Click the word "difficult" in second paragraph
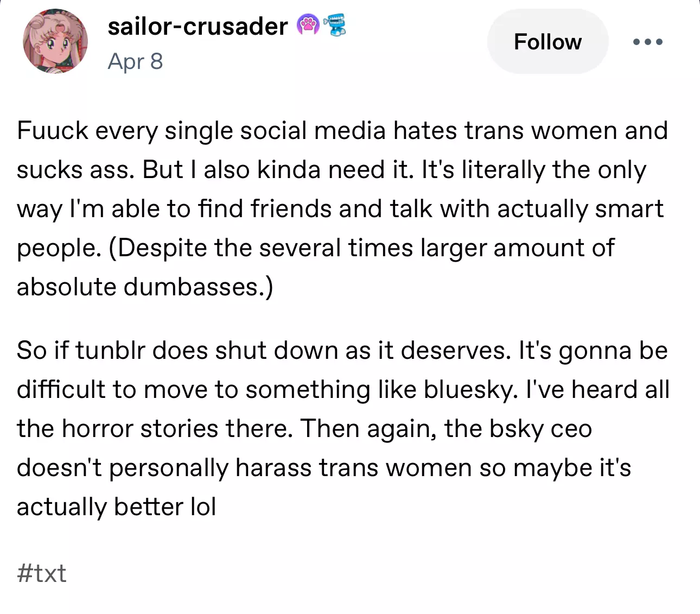The image size is (700, 614). tap(61, 389)
